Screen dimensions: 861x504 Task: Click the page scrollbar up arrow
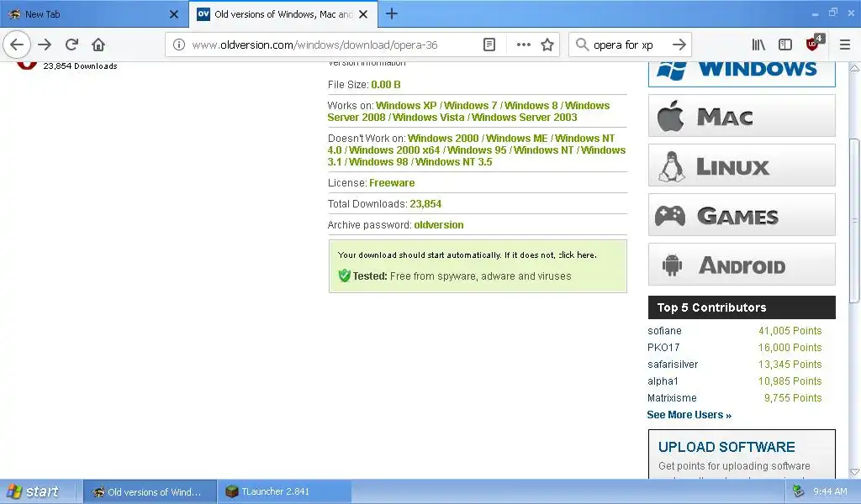[x=854, y=68]
